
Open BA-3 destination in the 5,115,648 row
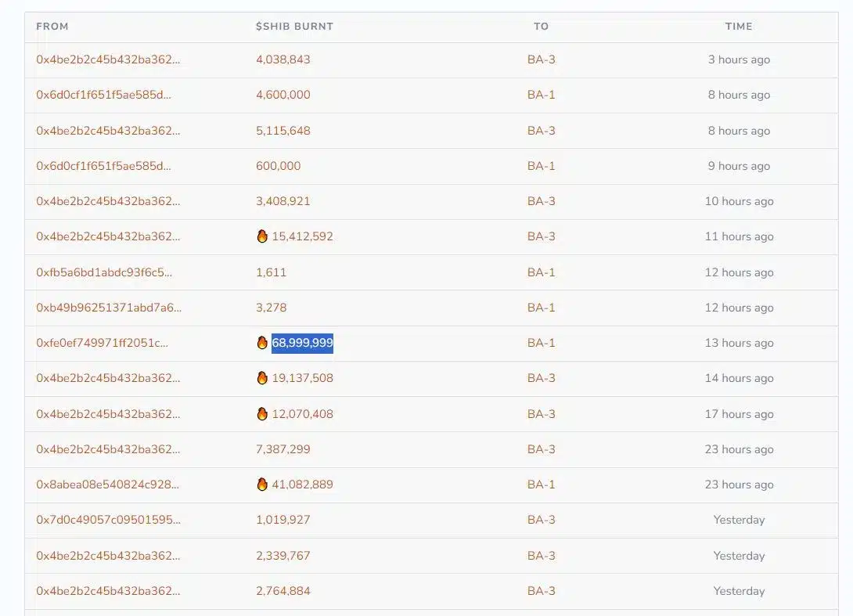542,131
